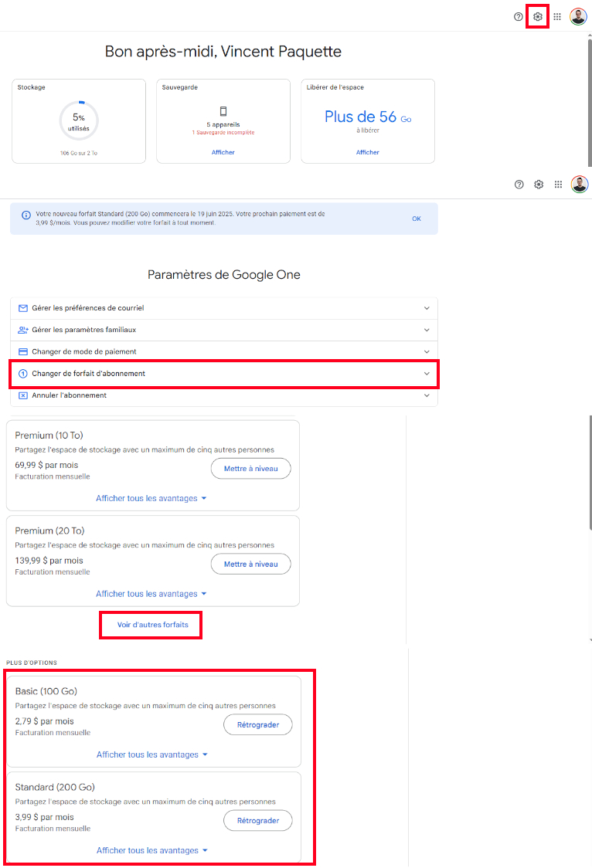The width and height of the screenshot is (592, 868).
Task: Expand chevron on Changer de mode de paiement
Action: click(x=427, y=351)
